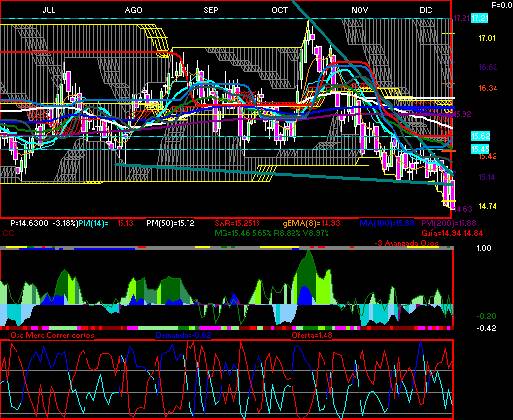Click the JUL month label
The image size is (513, 420).
point(49,10)
